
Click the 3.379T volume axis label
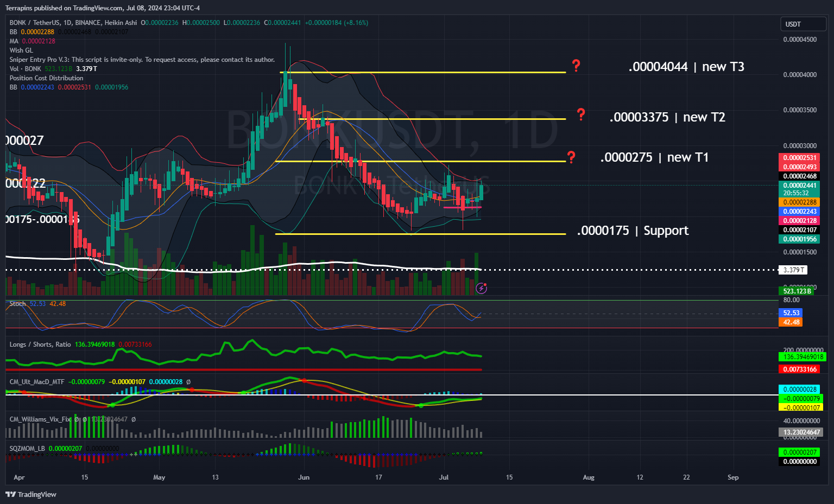tap(793, 270)
